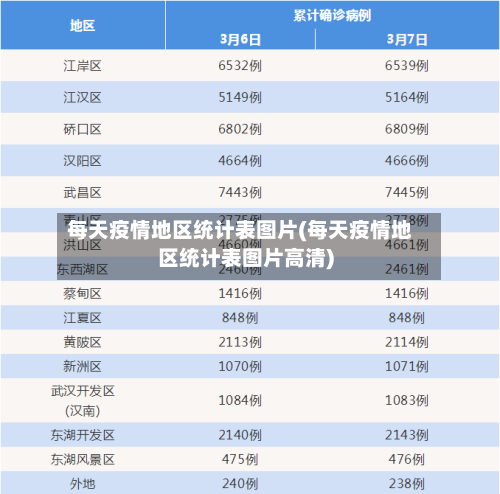
Task: Select 蔡甸区 1416例 under 3月7日
Action: point(407,293)
